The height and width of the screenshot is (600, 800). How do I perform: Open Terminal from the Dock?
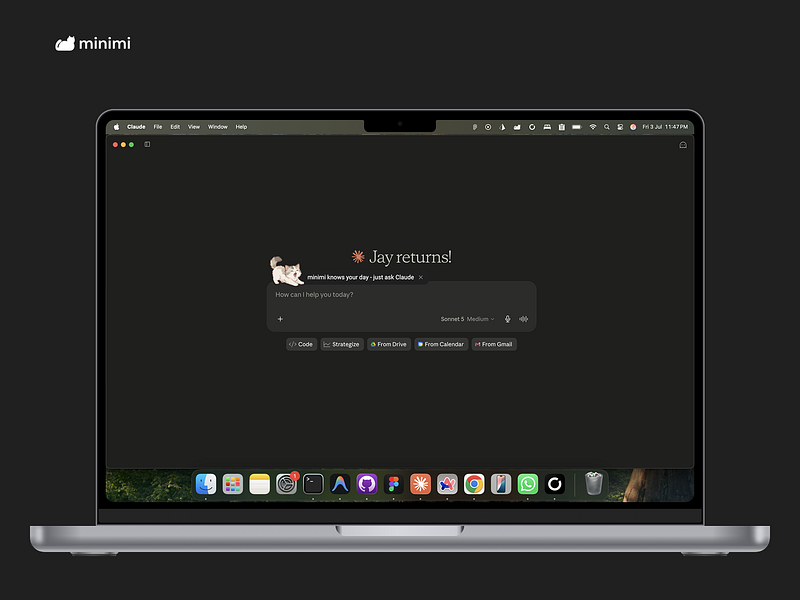313,484
